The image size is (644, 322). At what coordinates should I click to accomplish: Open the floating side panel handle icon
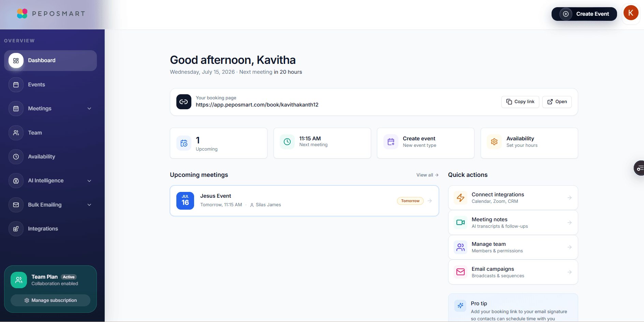click(x=639, y=168)
